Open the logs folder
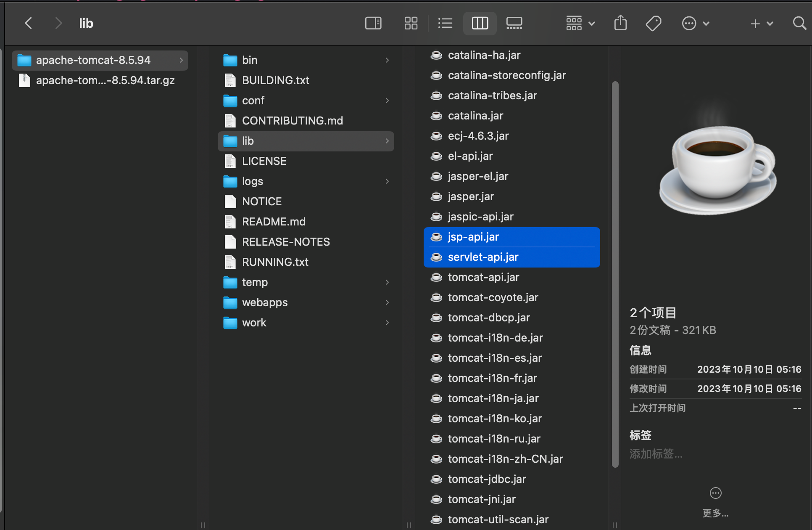 pyautogui.click(x=306, y=181)
